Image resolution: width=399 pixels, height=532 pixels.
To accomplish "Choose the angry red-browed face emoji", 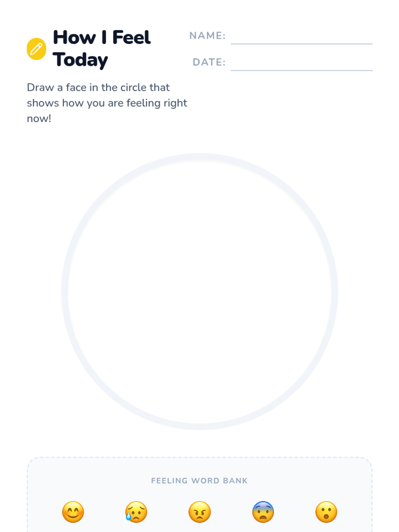I will click(199, 512).
